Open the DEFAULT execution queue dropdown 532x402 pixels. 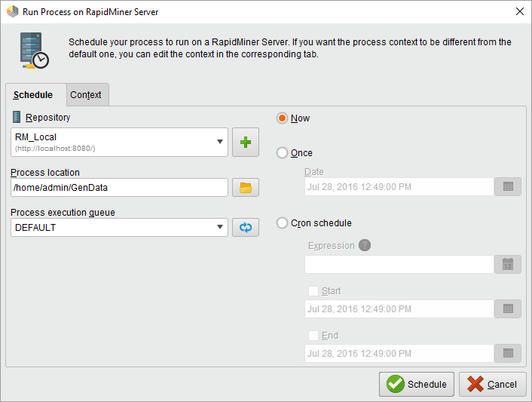tap(220, 227)
